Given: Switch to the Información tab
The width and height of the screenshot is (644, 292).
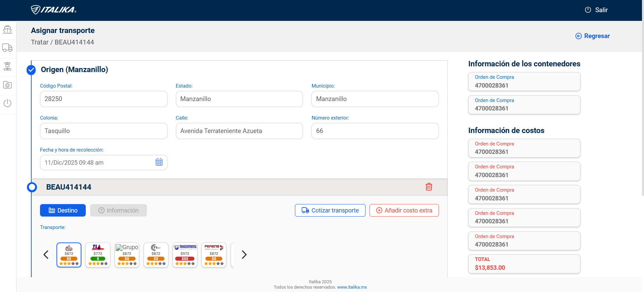Looking at the screenshot, I should tap(118, 210).
